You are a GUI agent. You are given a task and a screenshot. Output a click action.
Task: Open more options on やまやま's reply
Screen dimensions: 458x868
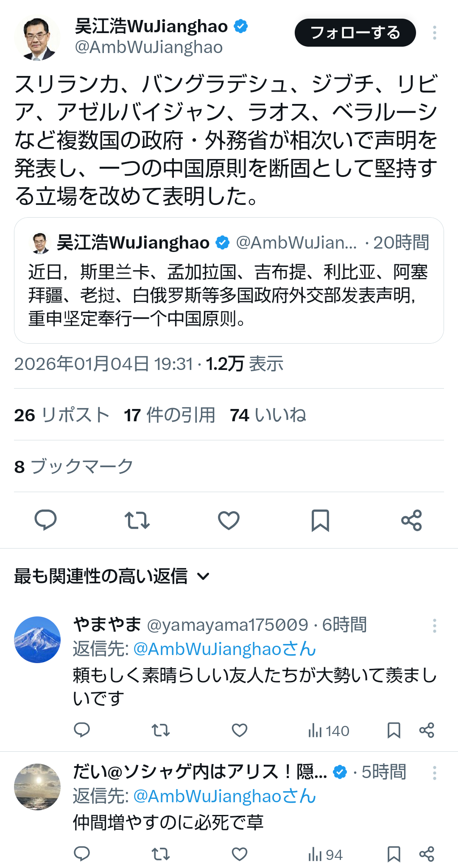435,626
